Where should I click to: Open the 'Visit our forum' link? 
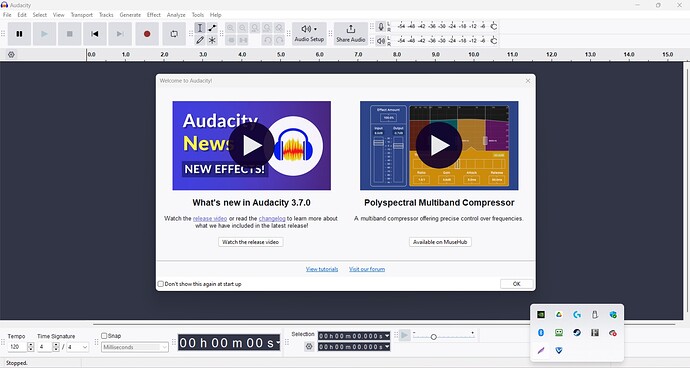click(x=367, y=269)
